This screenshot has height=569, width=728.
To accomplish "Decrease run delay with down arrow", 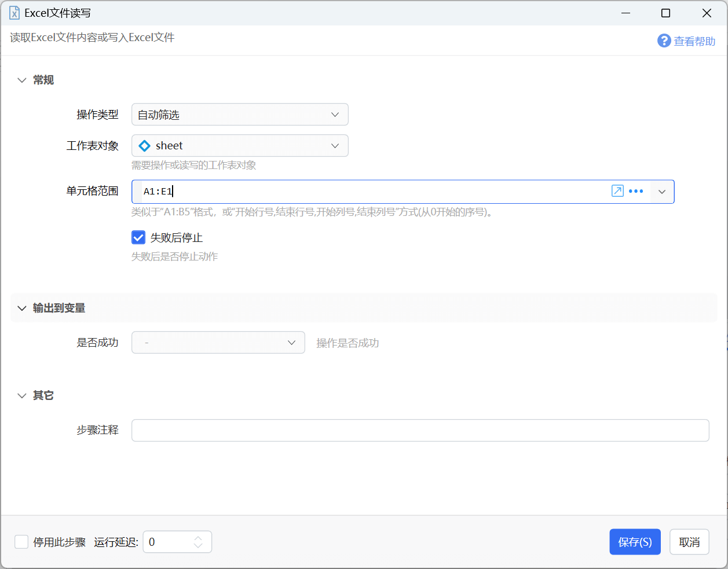I will (198, 546).
